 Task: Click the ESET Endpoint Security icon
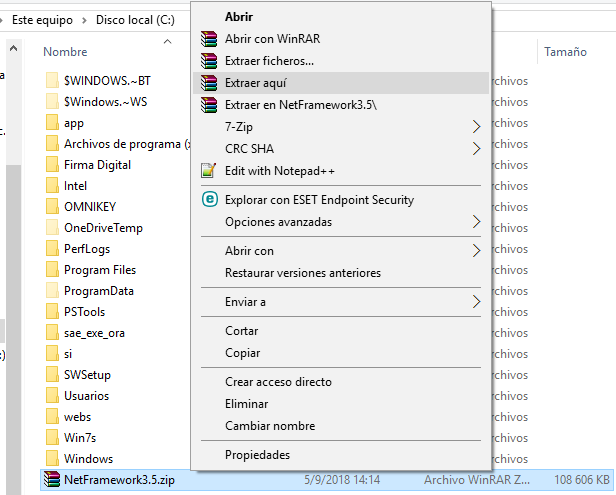[208, 200]
